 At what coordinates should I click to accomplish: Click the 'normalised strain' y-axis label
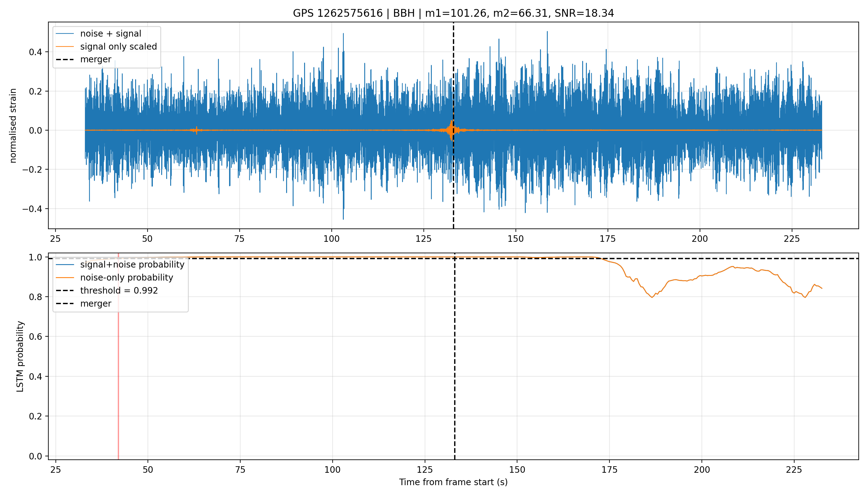[x=13, y=126]
